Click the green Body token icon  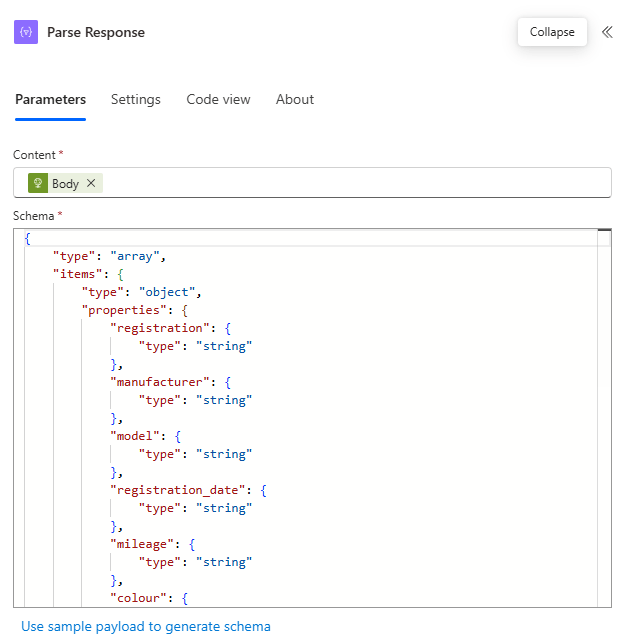pos(38,183)
